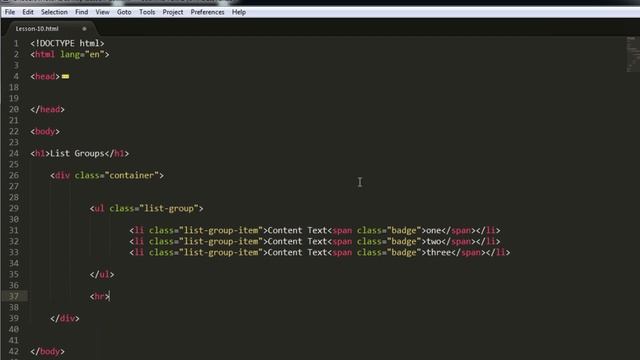Image resolution: width=640 pixels, height=360 pixels.
Task: Click line number 42 in the gutter
Action: [x=13, y=351]
